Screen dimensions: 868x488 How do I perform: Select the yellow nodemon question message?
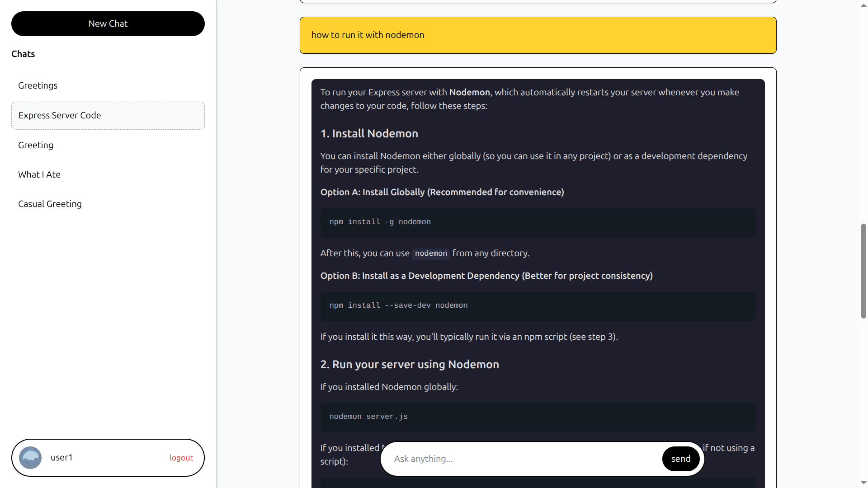point(538,35)
